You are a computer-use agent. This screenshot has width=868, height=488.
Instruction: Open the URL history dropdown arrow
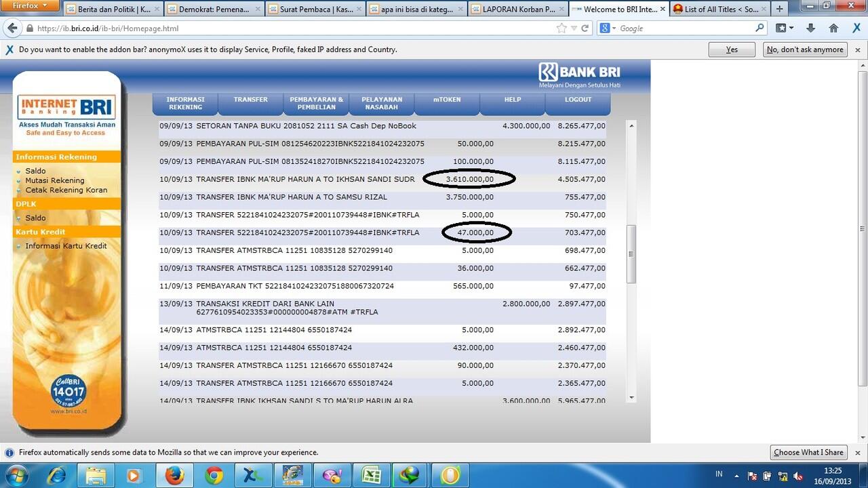point(574,28)
